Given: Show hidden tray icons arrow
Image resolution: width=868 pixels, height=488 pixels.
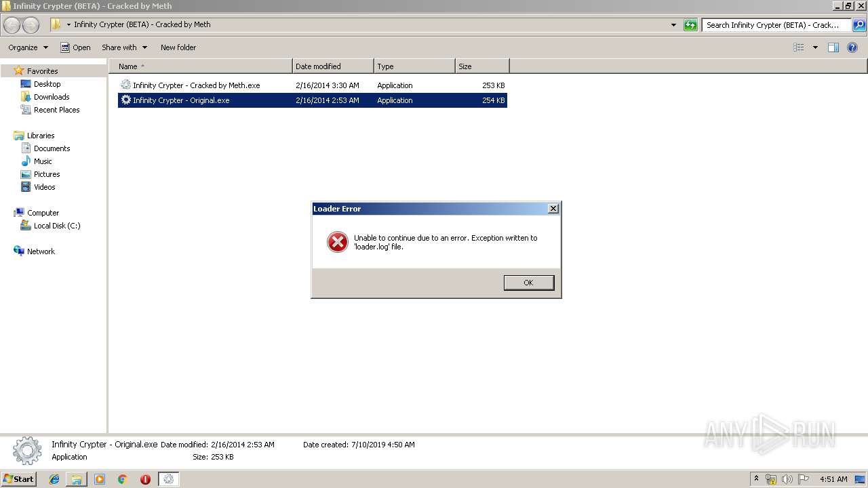Looking at the screenshot, I should (x=757, y=479).
